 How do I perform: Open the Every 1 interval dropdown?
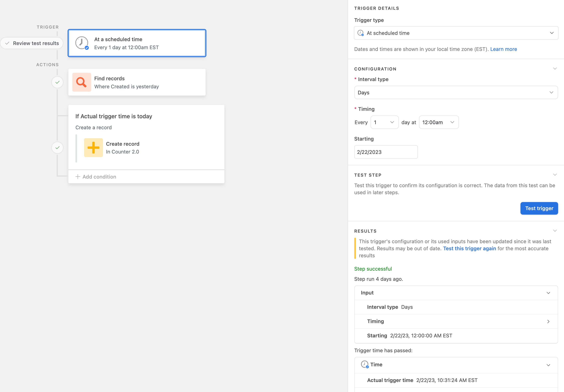[384, 122]
